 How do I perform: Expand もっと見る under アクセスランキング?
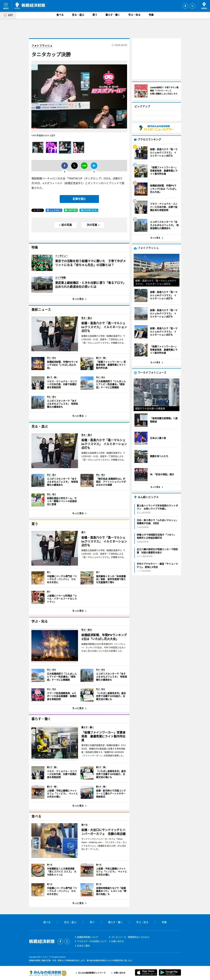pyautogui.click(x=156, y=238)
